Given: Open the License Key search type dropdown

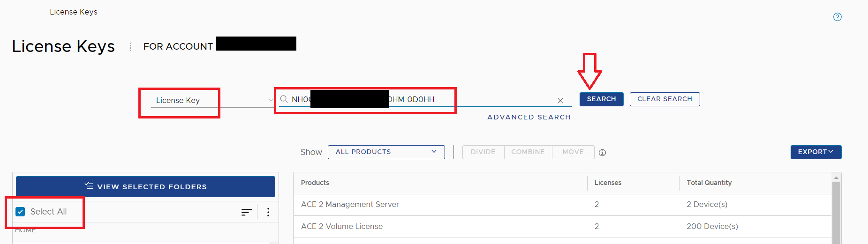Looking at the screenshot, I should pyautogui.click(x=212, y=100).
